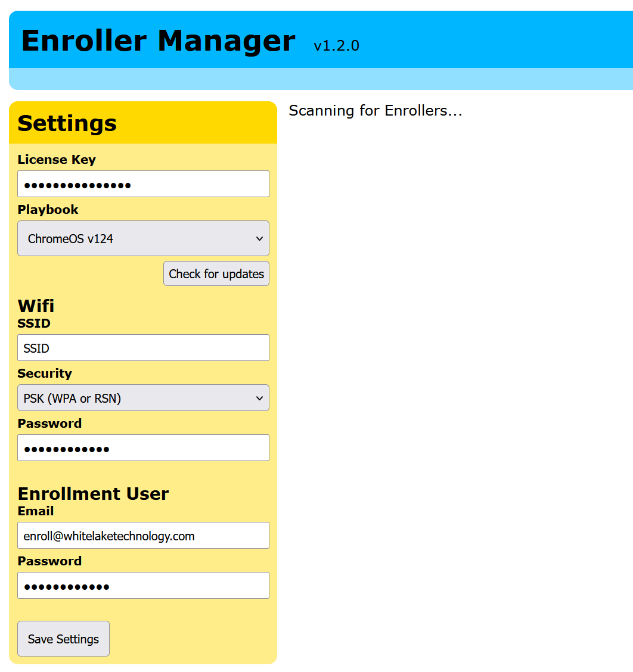Image resolution: width=633 pixels, height=672 pixels.
Task: Click the Enrollment User heading
Action: (x=93, y=494)
